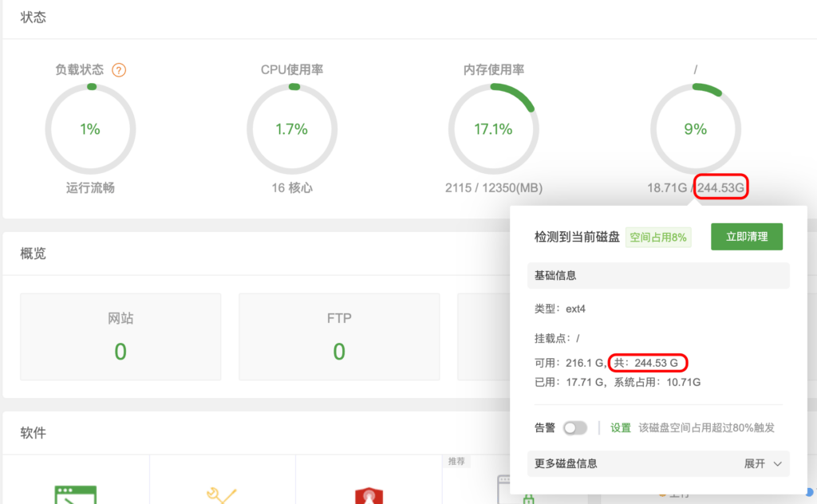Click the 类型: ext4 text
Viewport: 817px width, 504px height.
(x=559, y=309)
